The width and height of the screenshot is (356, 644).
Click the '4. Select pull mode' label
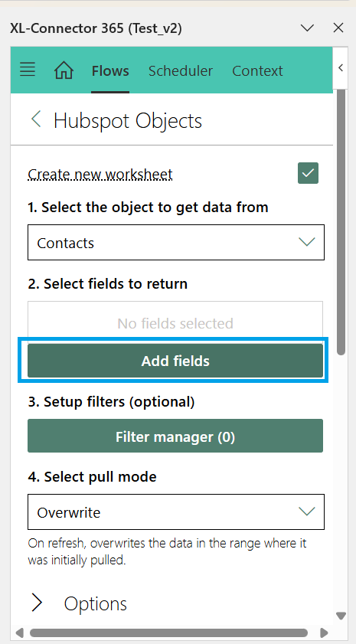(x=92, y=477)
